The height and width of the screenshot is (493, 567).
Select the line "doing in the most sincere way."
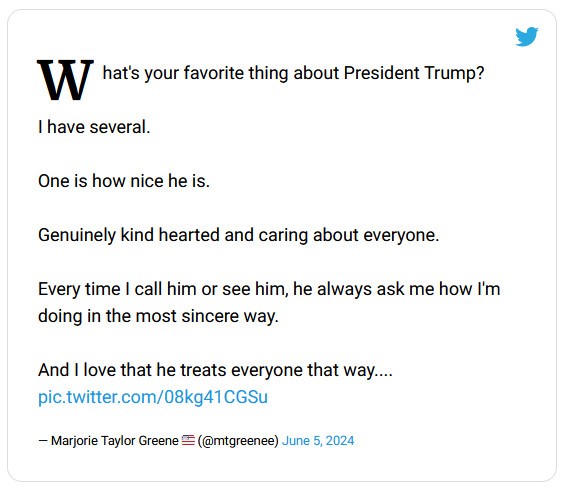[x=158, y=316]
